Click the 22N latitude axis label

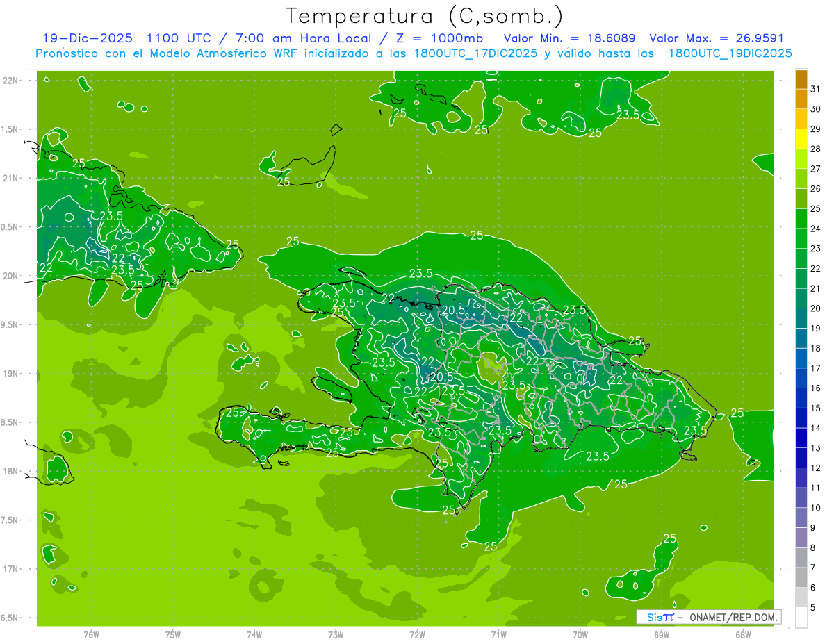[12, 81]
